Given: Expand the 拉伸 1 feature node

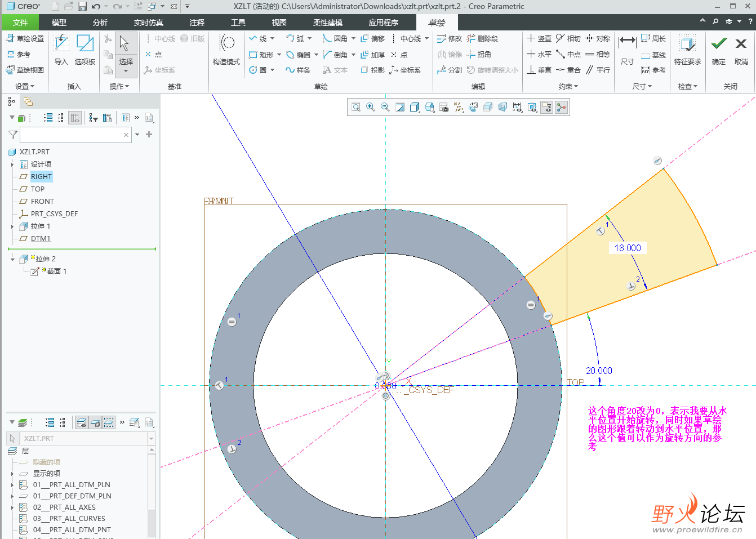Looking at the screenshot, I should pos(12,226).
